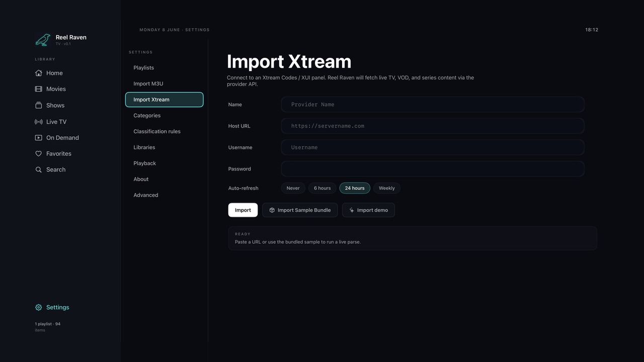644x362 pixels.
Task: Focus the Password input field
Action: [x=433, y=169]
